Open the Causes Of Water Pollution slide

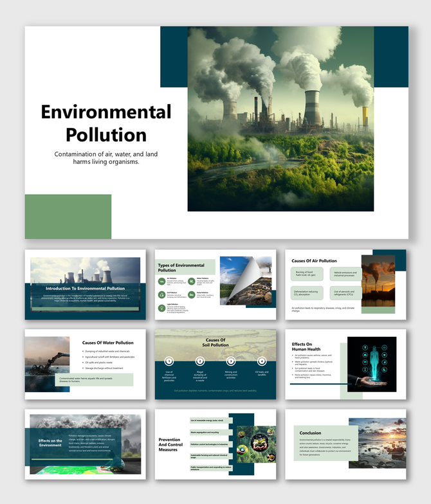pos(85,364)
